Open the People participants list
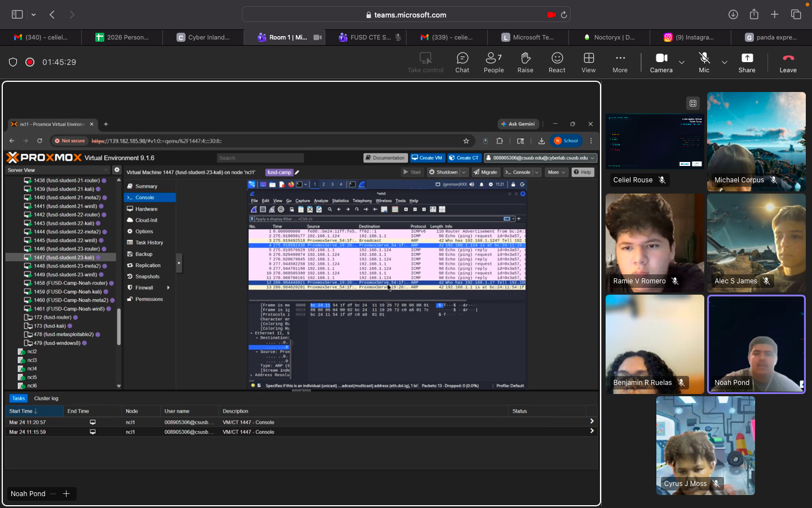This screenshot has height=508, width=812. (x=493, y=62)
